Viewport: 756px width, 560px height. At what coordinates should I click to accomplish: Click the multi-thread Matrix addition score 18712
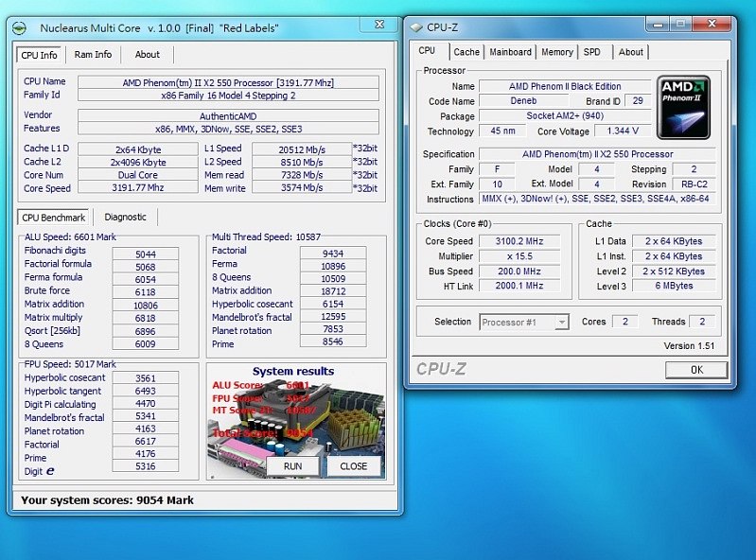[x=333, y=291]
